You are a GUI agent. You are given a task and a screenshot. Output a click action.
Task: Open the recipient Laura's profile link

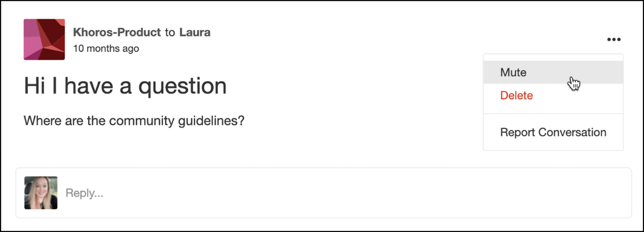195,32
